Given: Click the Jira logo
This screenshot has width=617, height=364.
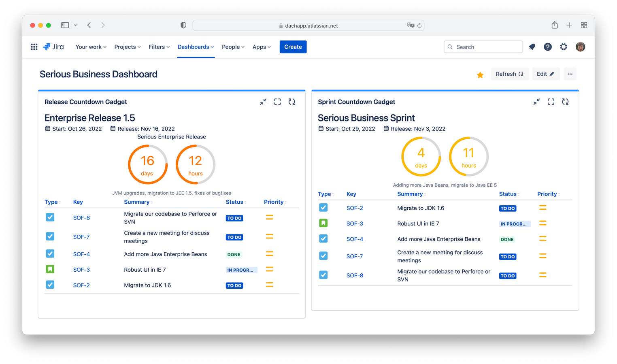Looking at the screenshot, I should click(x=53, y=47).
